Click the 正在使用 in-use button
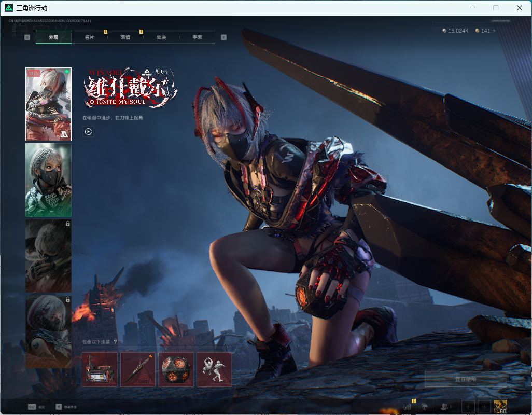Viewport: 532px width, 415px height. point(466,379)
